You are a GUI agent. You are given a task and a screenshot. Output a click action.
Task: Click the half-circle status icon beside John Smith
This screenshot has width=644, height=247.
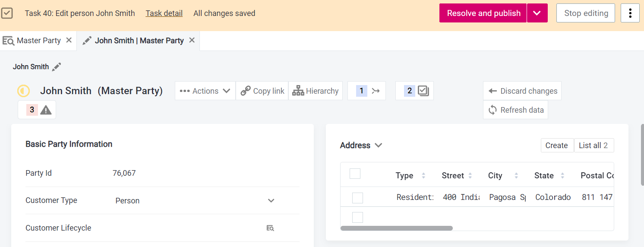(x=23, y=91)
